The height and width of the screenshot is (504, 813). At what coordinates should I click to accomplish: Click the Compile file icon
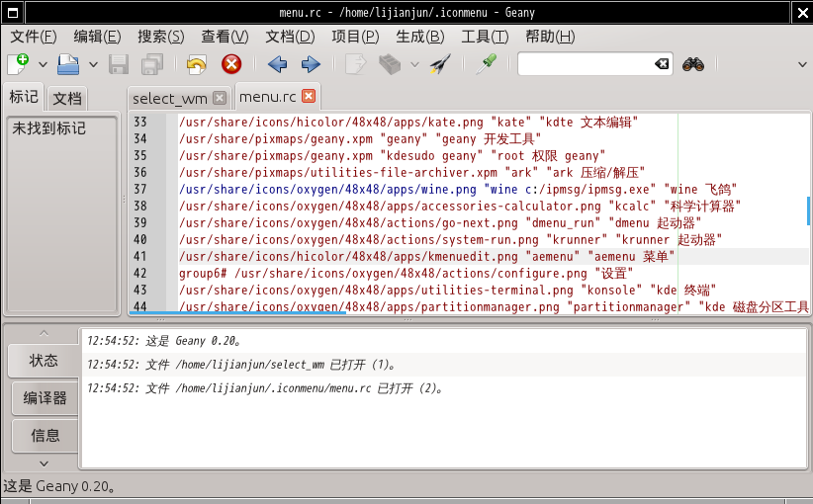356,64
